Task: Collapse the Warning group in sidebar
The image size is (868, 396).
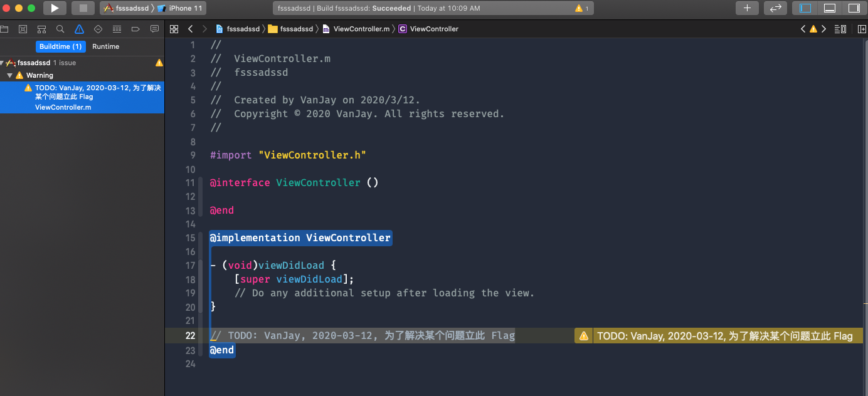Action: (x=9, y=75)
